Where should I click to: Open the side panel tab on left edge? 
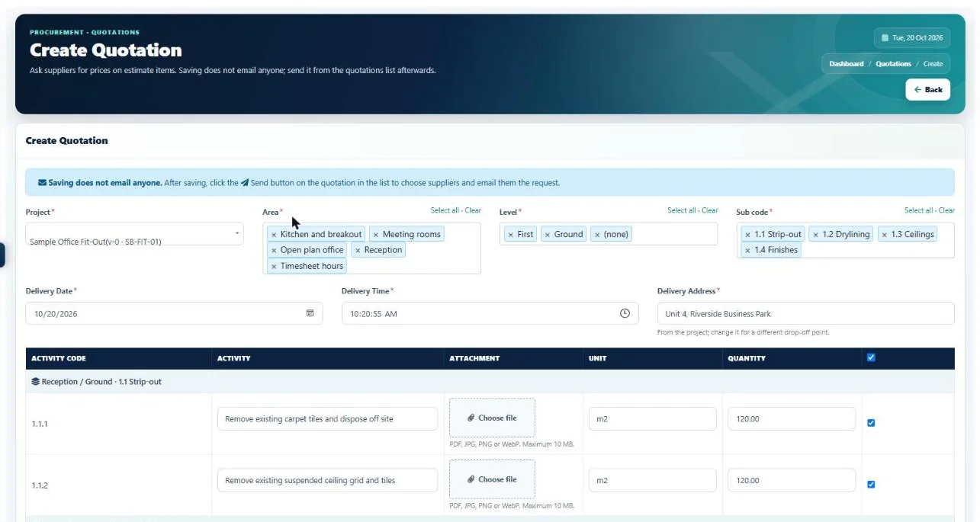(2, 255)
